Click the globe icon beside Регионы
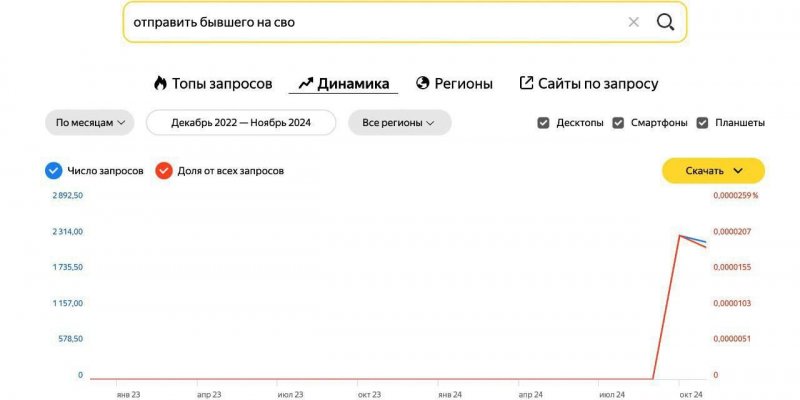The image size is (800, 400). coord(422,83)
